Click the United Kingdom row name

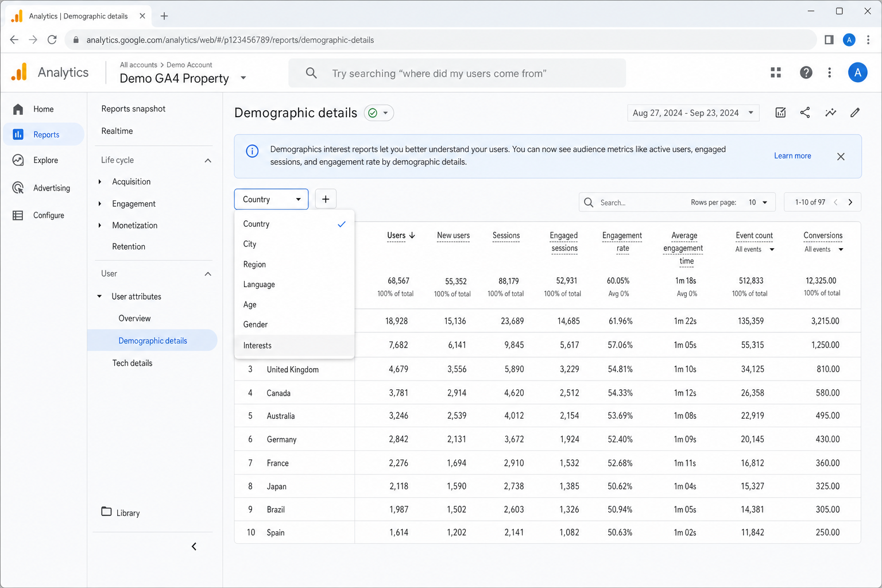292,369
